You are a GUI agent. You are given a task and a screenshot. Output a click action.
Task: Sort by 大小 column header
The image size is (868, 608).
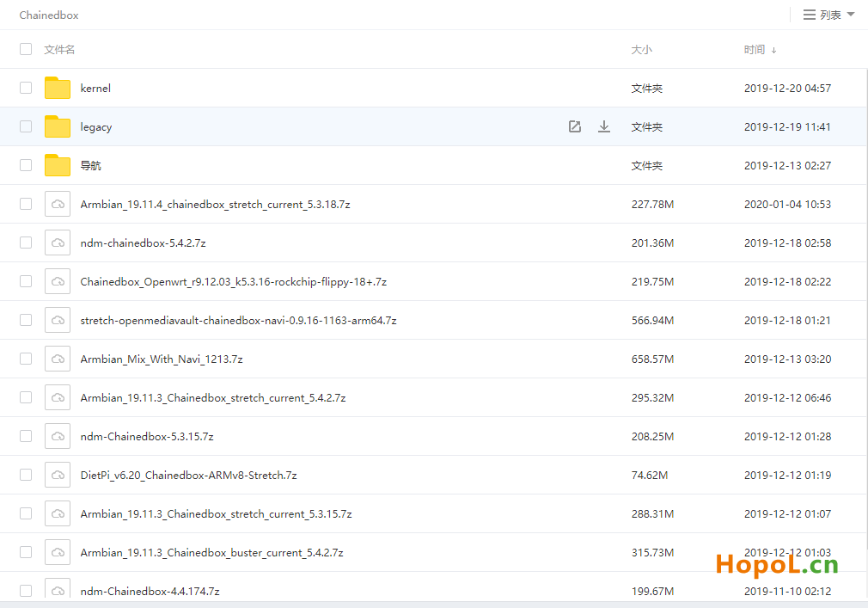642,50
